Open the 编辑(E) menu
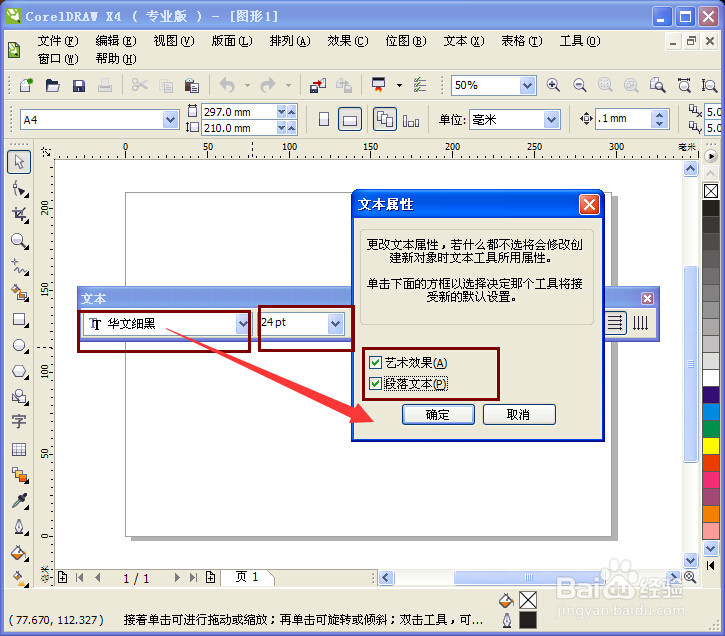 click(x=116, y=41)
